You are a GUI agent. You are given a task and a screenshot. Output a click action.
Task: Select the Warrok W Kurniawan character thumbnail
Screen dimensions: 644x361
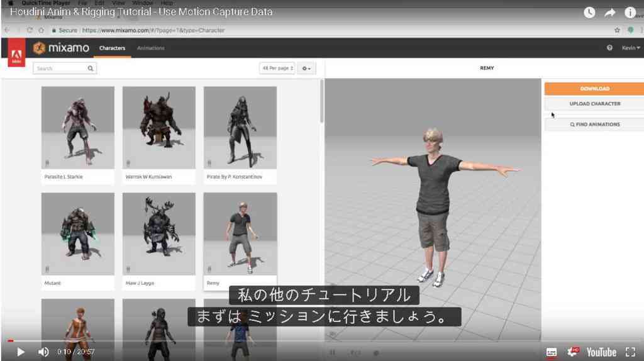(159, 127)
